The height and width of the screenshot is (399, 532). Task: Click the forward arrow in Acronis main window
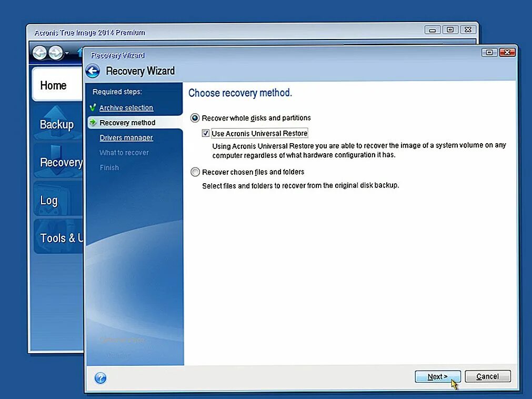(55, 53)
